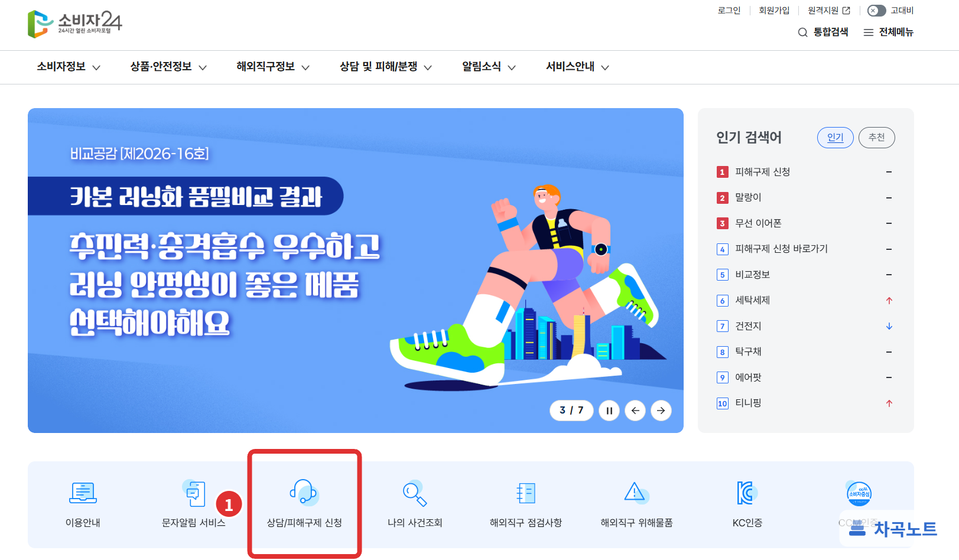Viewport: 959px width, 560px height.
Task: Expand the 소비자정보 menu
Action: 69,67
